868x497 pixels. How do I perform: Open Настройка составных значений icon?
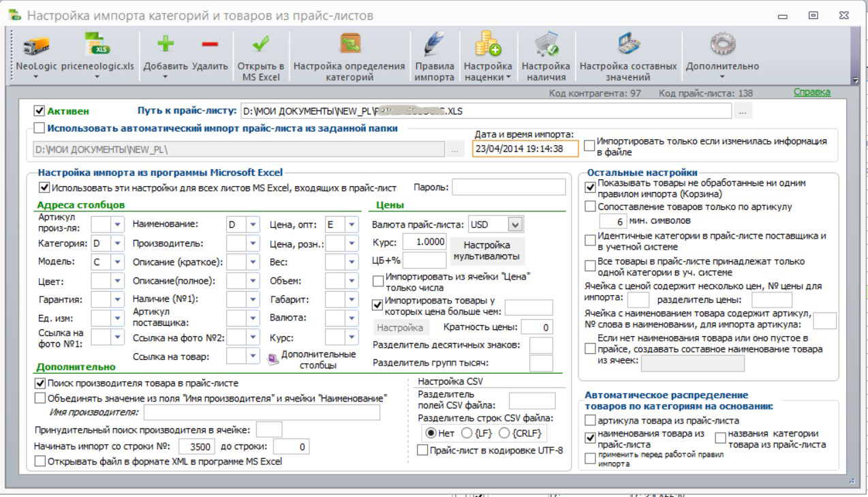tap(627, 45)
